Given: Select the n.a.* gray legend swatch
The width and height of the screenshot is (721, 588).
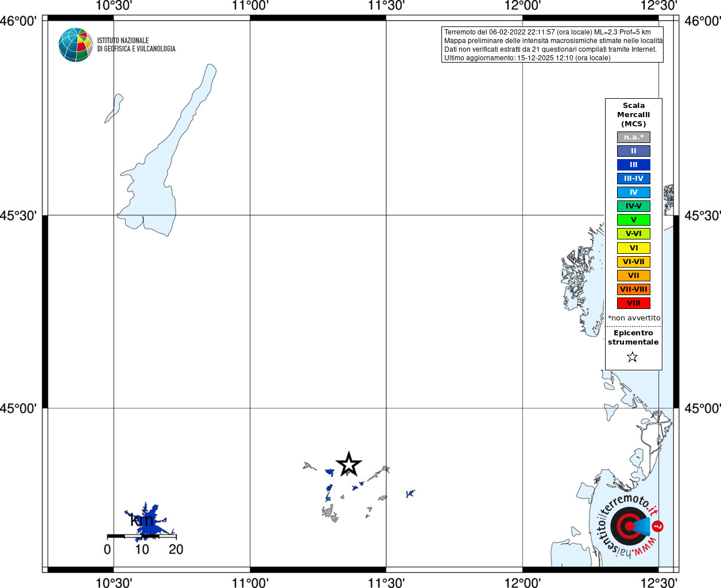Looking at the screenshot, I should 634,137.
